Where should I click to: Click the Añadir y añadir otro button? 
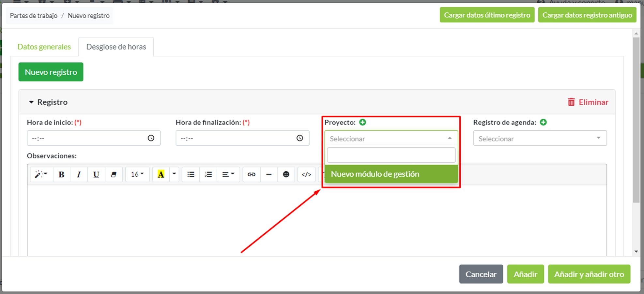pos(589,274)
